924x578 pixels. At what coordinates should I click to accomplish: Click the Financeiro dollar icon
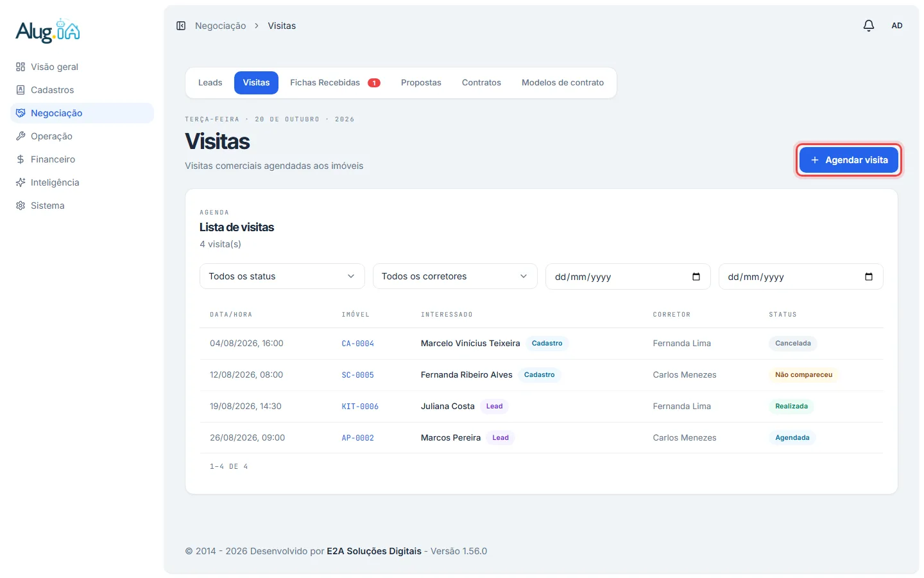pyautogui.click(x=21, y=159)
